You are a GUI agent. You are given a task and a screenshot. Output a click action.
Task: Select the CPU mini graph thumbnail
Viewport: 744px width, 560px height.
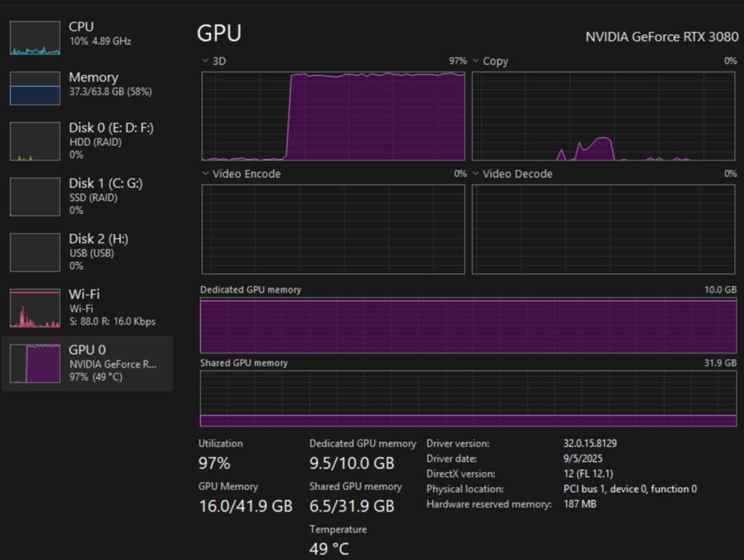[x=35, y=38]
